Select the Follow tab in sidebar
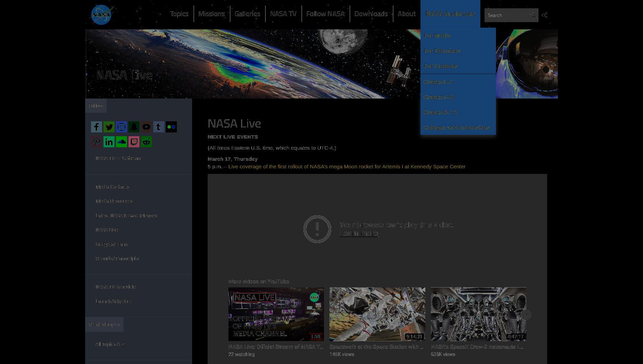The image size is (643, 364). 96,106
